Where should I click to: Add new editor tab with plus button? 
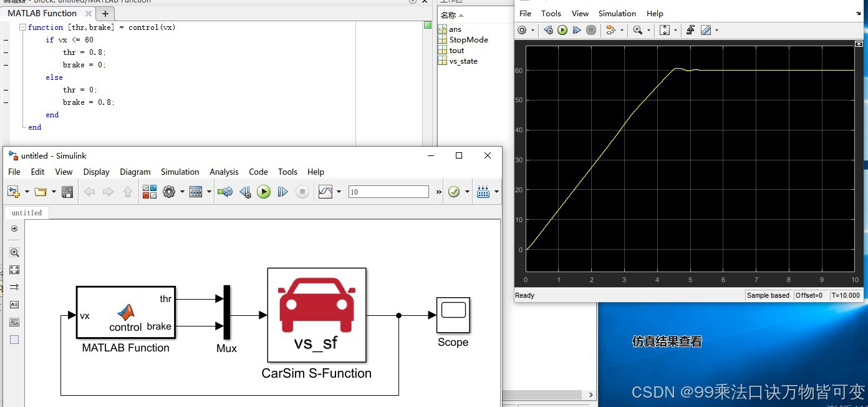tap(105, 13)
